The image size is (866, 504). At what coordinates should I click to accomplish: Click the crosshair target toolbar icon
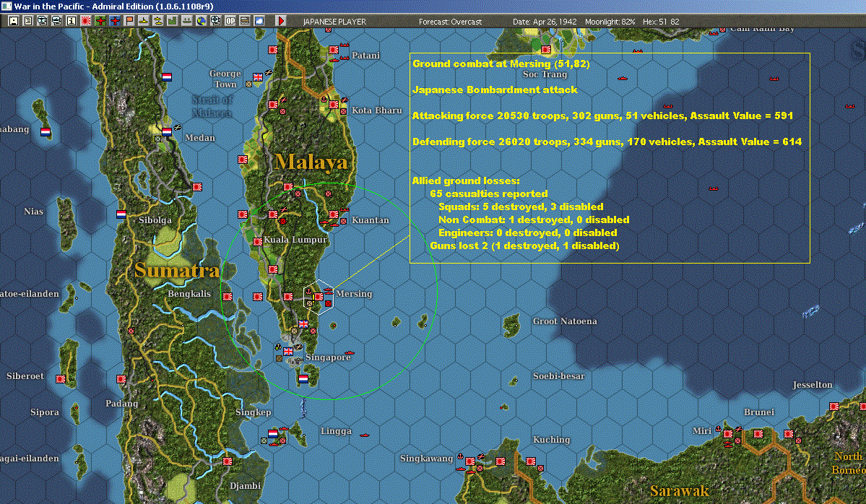pos(216,21)
